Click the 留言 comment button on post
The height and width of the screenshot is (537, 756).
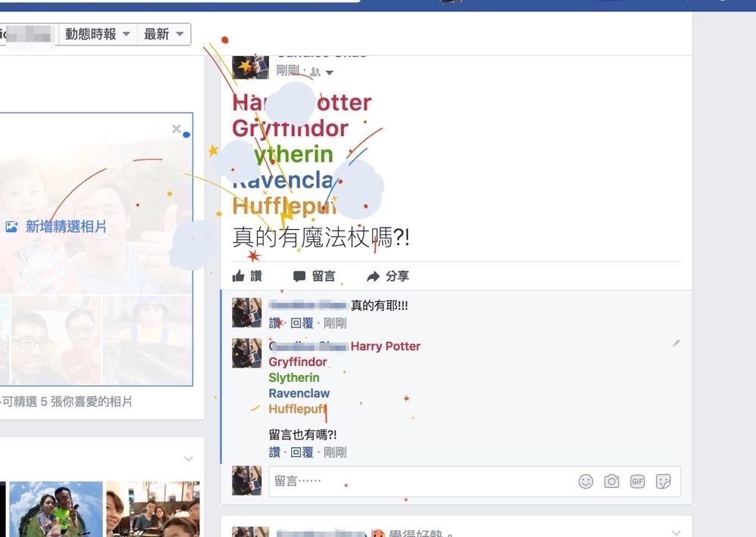(314, 276)
